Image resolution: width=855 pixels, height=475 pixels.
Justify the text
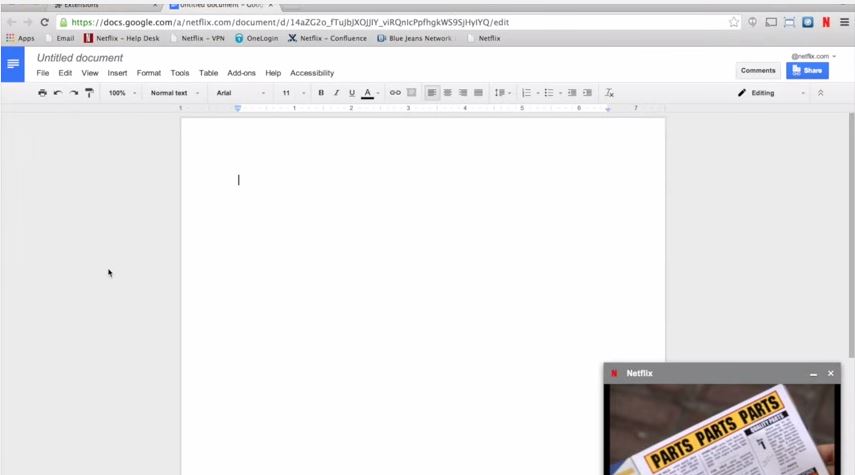pos(478,93)
